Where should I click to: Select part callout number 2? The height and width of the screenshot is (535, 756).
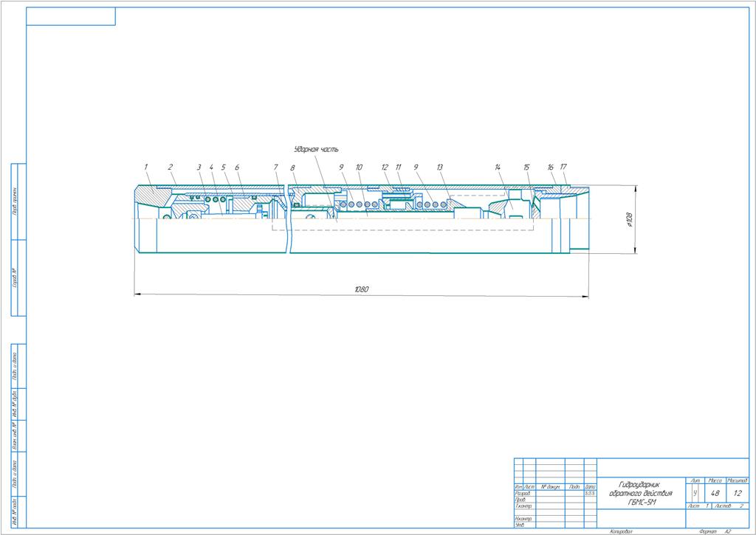tap(171, 167)
